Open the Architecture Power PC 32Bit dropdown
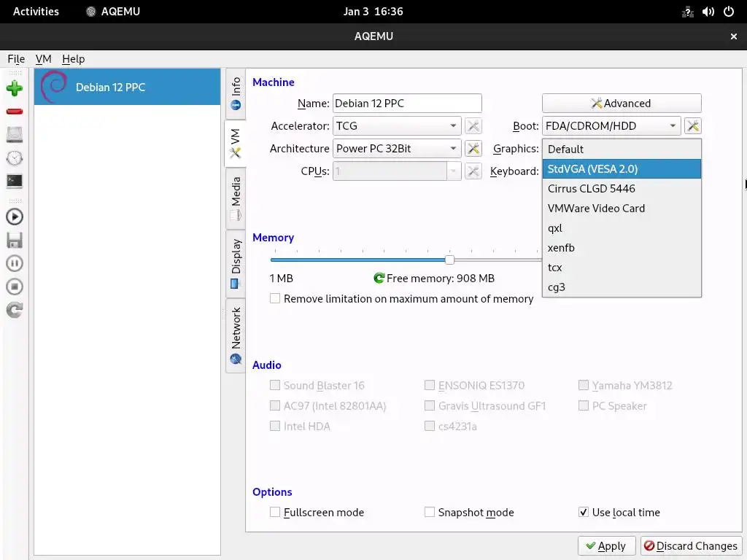Viewport: 747px width, 560px height. click(x=397, y=149)
